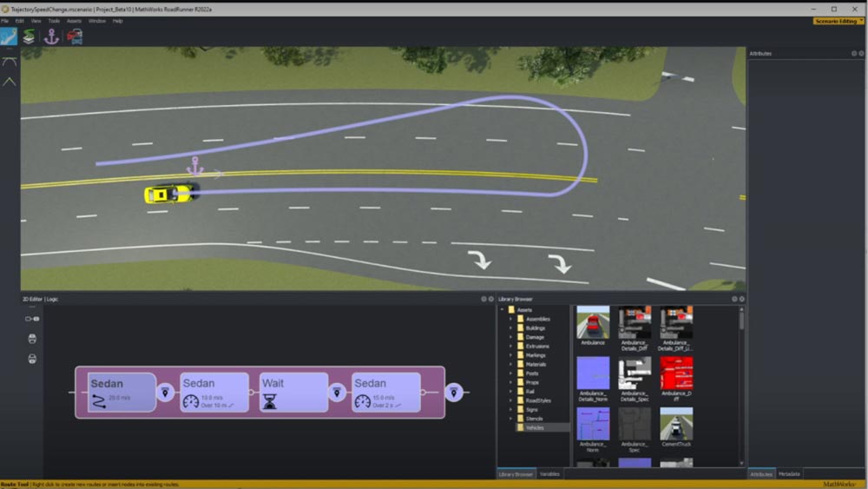Select the Wait action block
This screenshot has width=868, height=489.
tap(293, 393)
